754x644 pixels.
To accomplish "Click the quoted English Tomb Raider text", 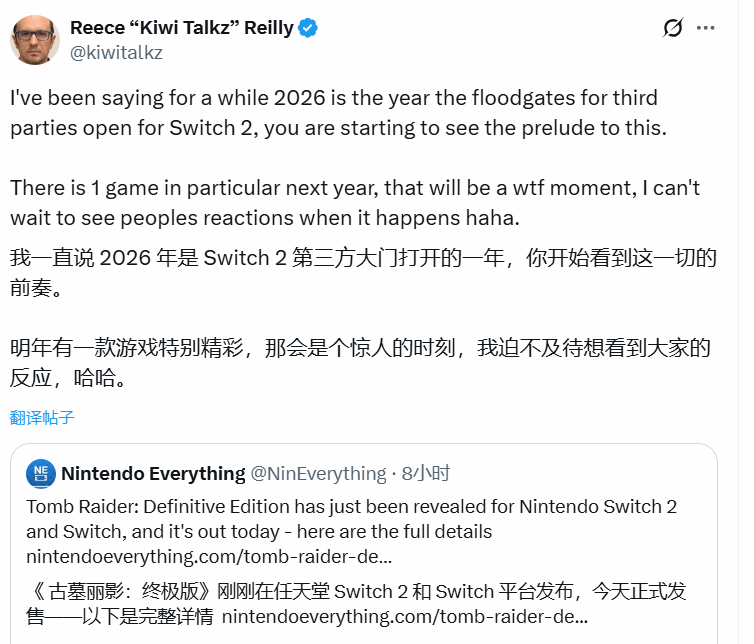I will (x=350, y=519).
